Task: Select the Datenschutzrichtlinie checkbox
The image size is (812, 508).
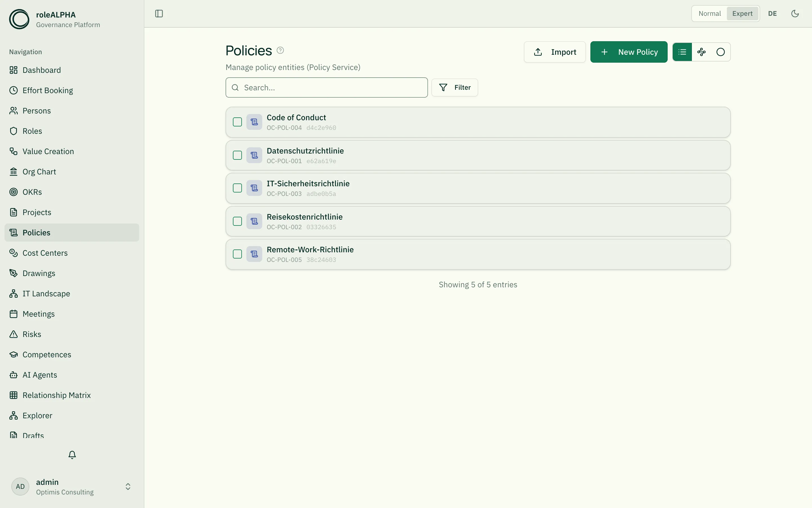Action: [x=237, y=155]
